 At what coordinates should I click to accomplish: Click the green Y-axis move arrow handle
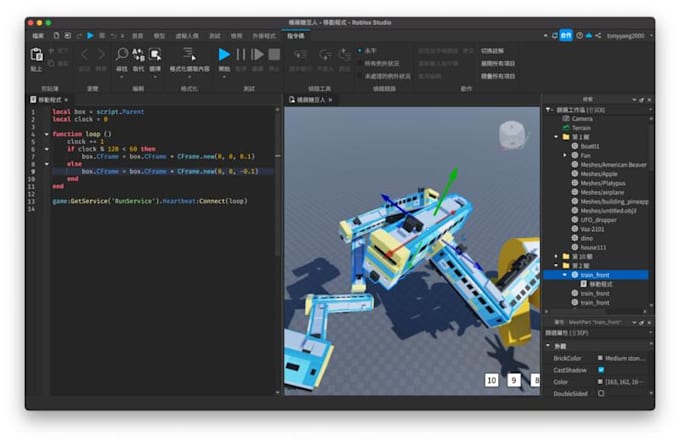[452, 174]
